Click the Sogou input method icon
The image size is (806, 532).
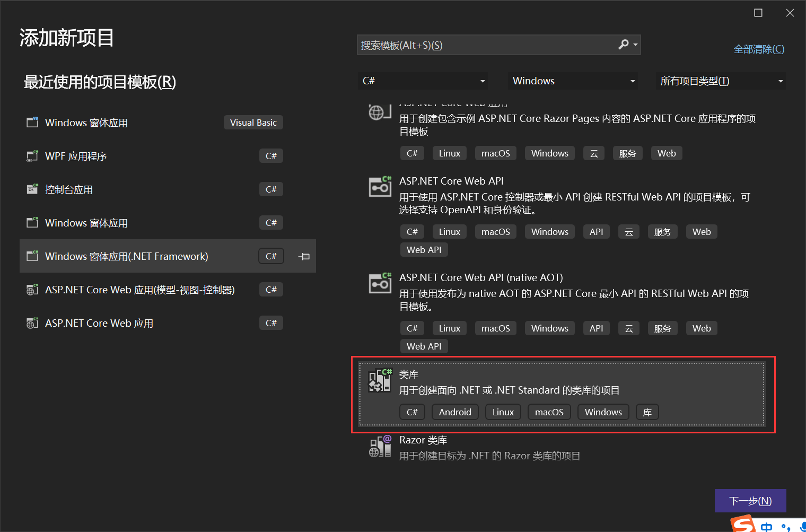click(743, 525)
